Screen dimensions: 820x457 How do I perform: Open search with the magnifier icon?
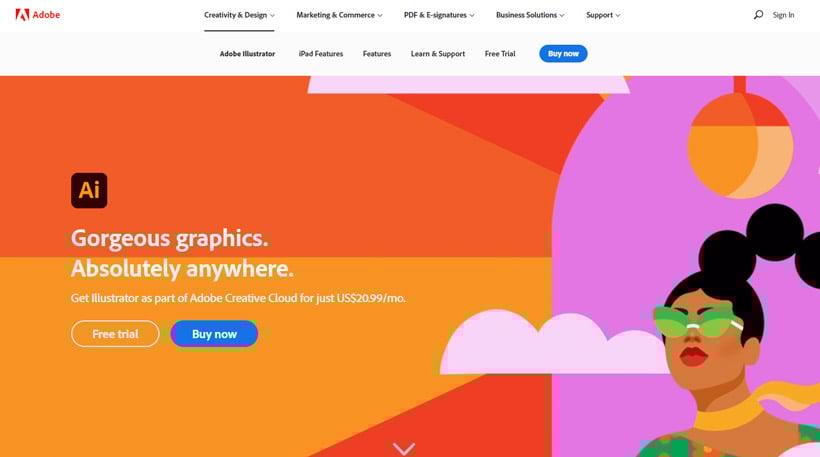click(758, 15)
